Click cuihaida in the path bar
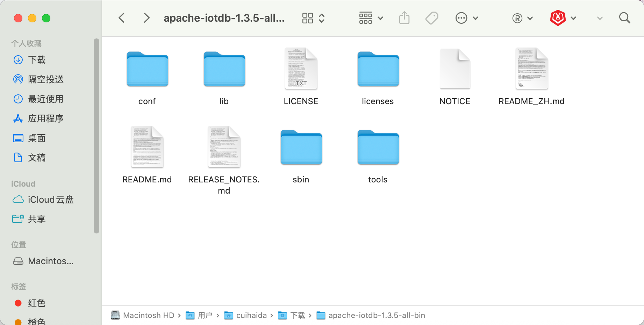The height and width of the screenshot is (325, 644). point(245,315)
